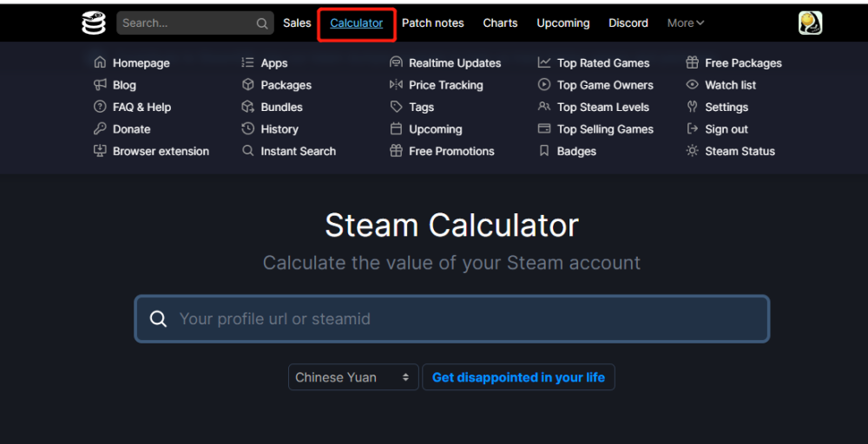Click the Free Packages gift icon

692,63
